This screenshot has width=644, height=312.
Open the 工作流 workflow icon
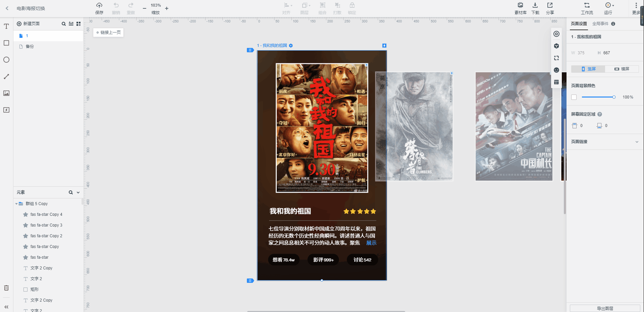pos(587,5)
